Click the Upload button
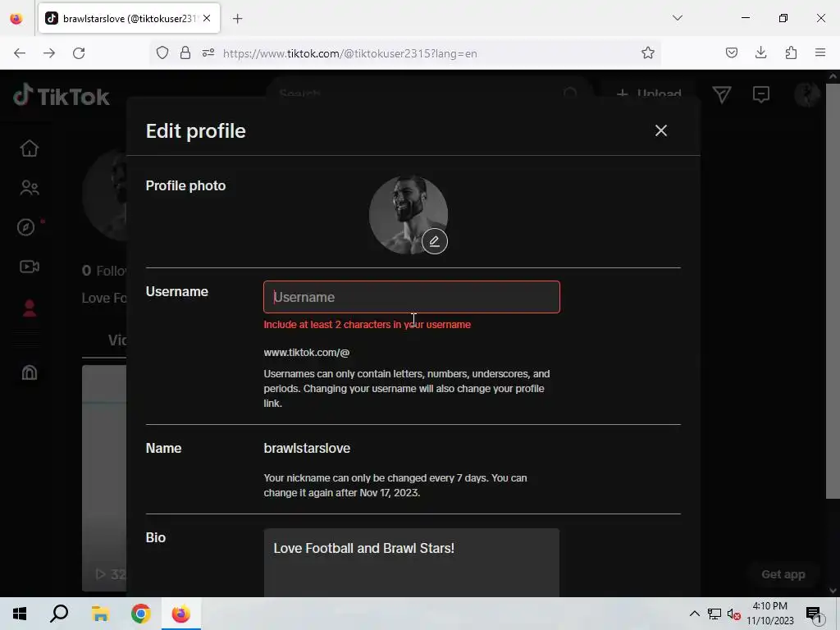This screenshot has height=630, width=840. pyautogui.click(x=649, y=94)
